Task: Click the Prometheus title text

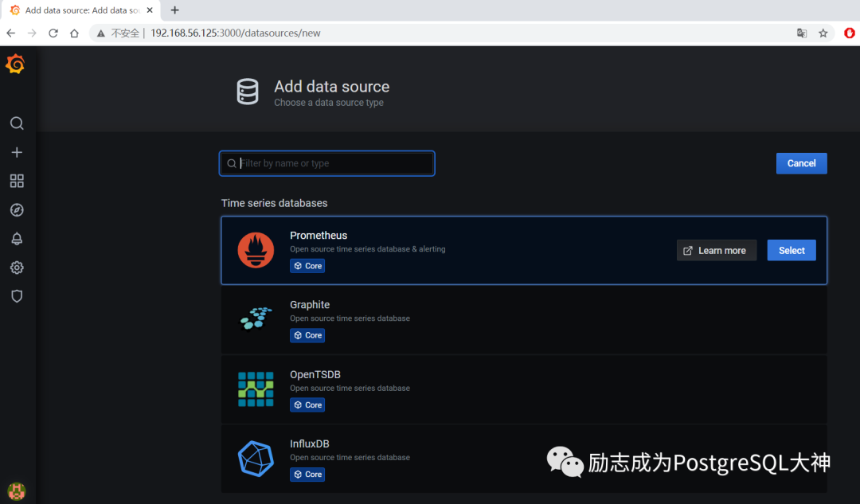Action: coord(319,235)
